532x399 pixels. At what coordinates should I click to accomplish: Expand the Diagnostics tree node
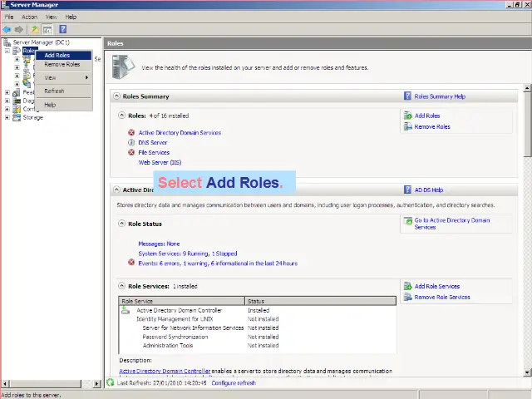click(7, 101)
